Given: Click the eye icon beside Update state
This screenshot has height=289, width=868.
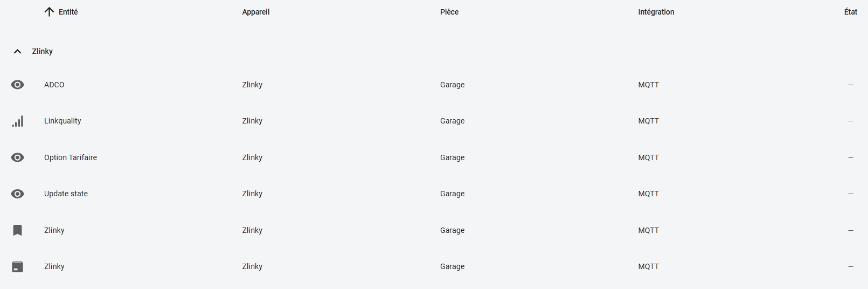Looking at the screenshot, I should 18,194.
